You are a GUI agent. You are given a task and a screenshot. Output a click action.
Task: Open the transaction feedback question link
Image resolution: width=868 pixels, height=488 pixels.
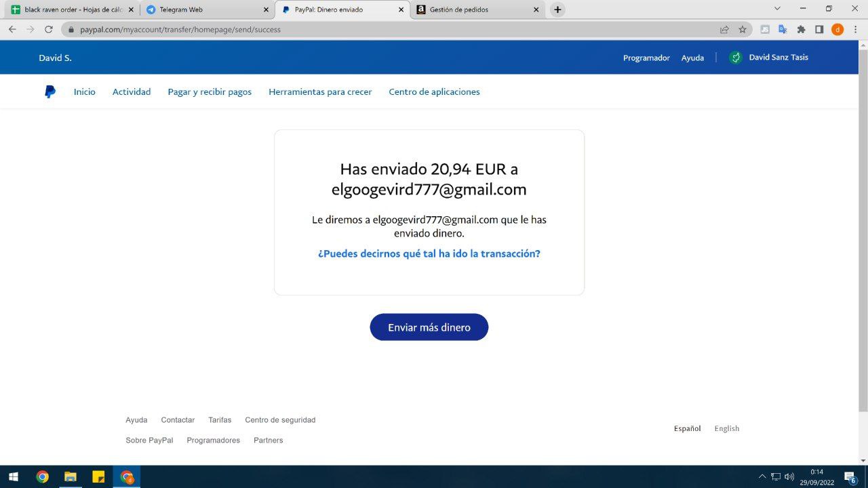[429, 253]
